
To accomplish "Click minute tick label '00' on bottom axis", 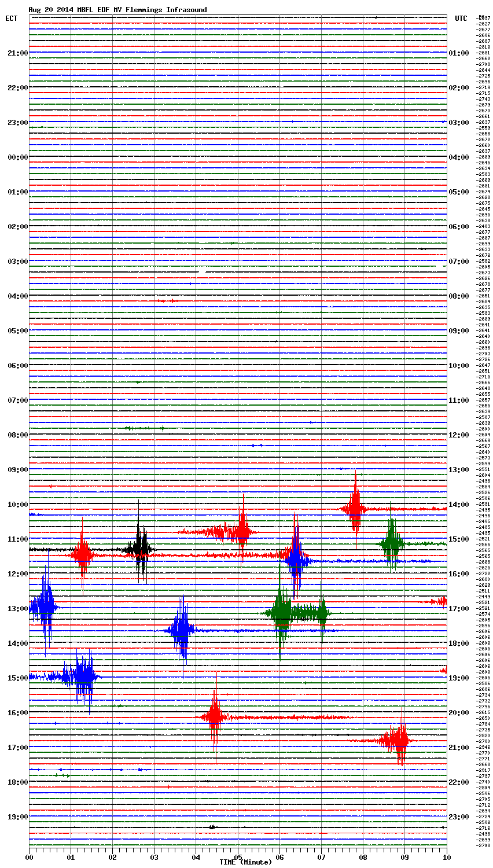I will [30, 856].
